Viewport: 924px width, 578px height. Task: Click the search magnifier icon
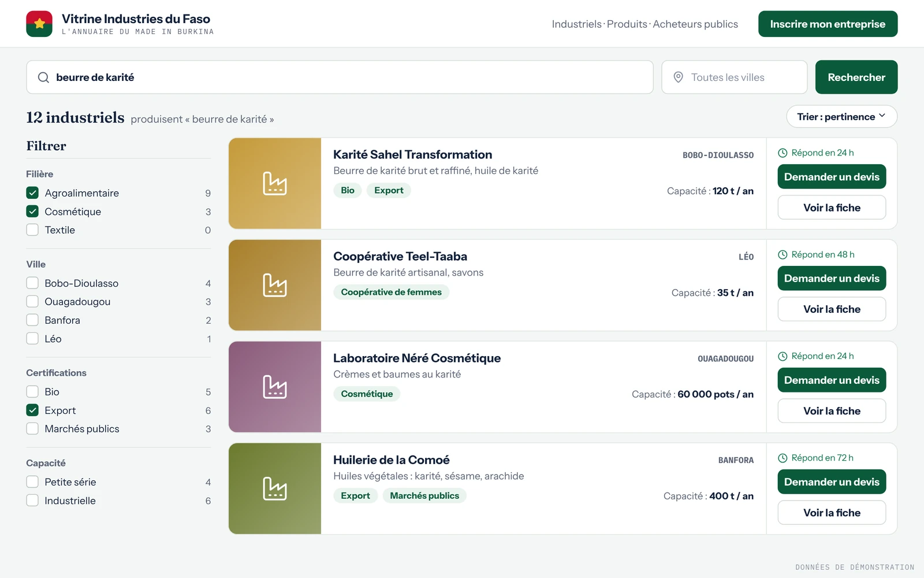point(43,77)
